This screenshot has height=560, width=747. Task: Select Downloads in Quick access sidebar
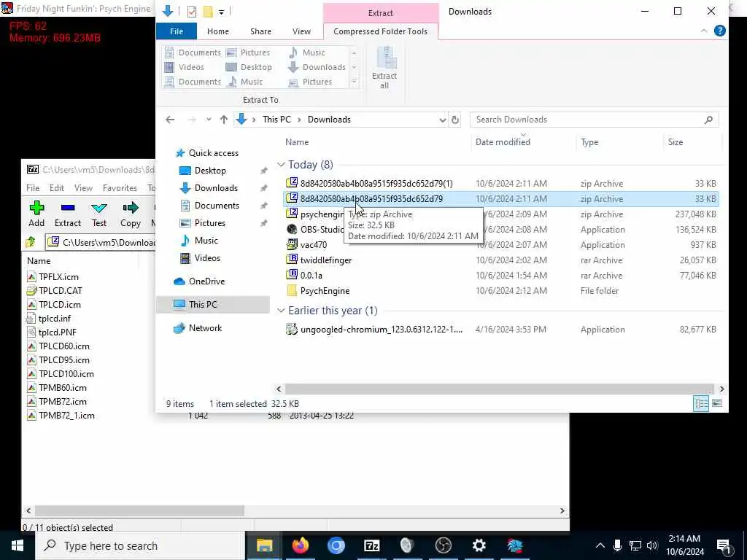[x=216, y=188]
